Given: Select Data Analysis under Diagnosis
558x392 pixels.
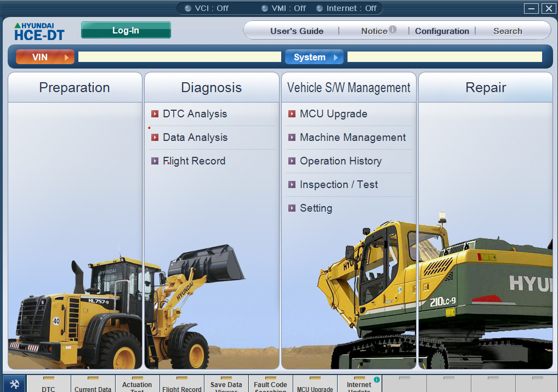Looking at the screenshot, I should pyautogui.click(x=195, y=138).
